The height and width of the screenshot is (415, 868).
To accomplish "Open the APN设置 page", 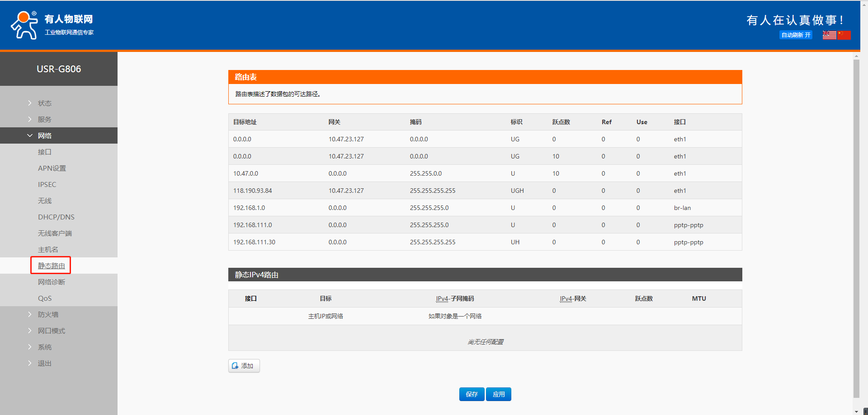I will click(52, 168).
